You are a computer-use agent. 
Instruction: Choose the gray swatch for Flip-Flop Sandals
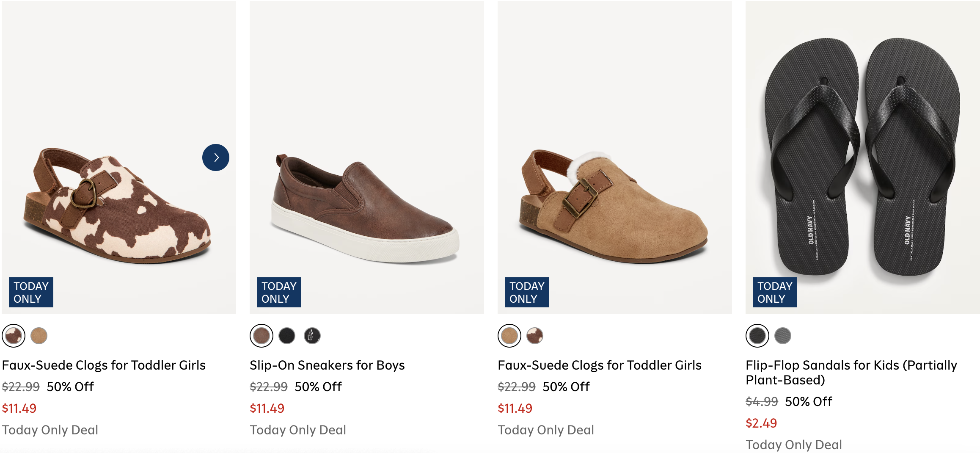[x=783, y=336]
